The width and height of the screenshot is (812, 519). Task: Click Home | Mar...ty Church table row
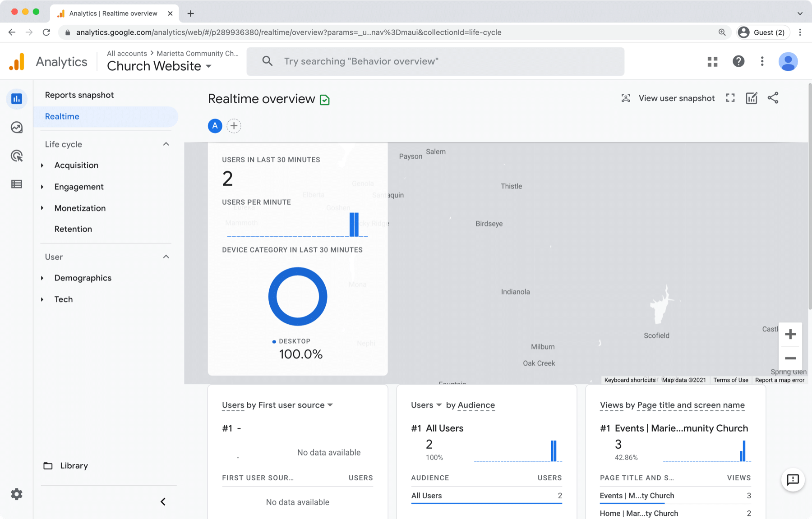(675, 513)
